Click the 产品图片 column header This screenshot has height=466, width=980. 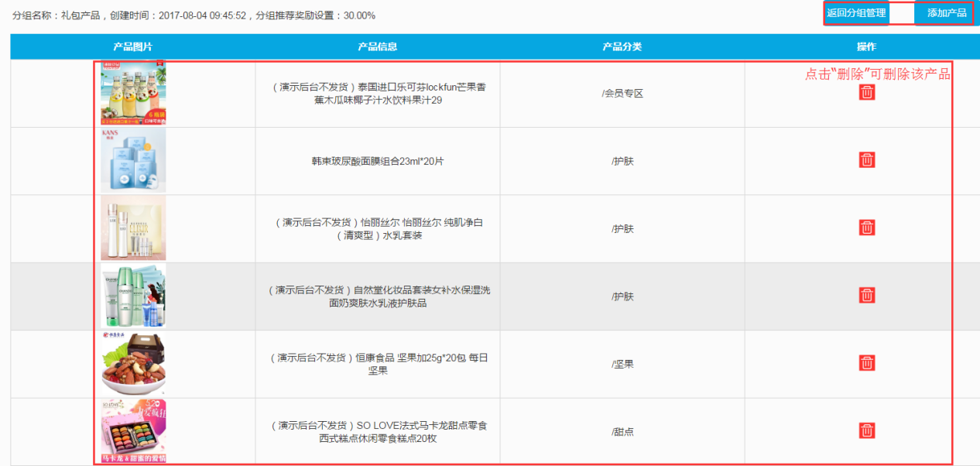pos(133,46)
